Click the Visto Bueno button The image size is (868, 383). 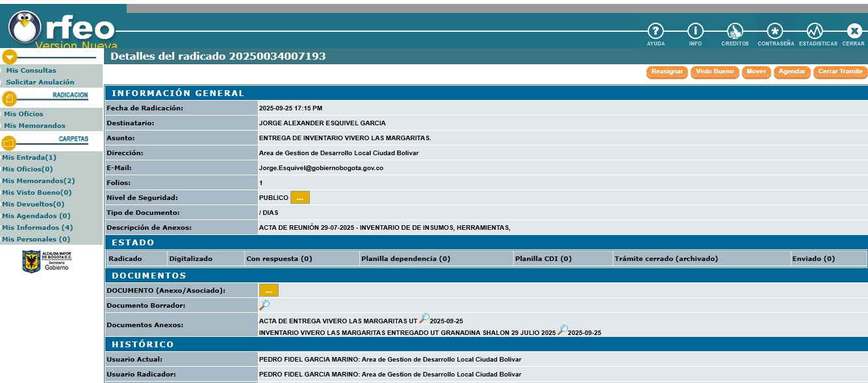714,72
